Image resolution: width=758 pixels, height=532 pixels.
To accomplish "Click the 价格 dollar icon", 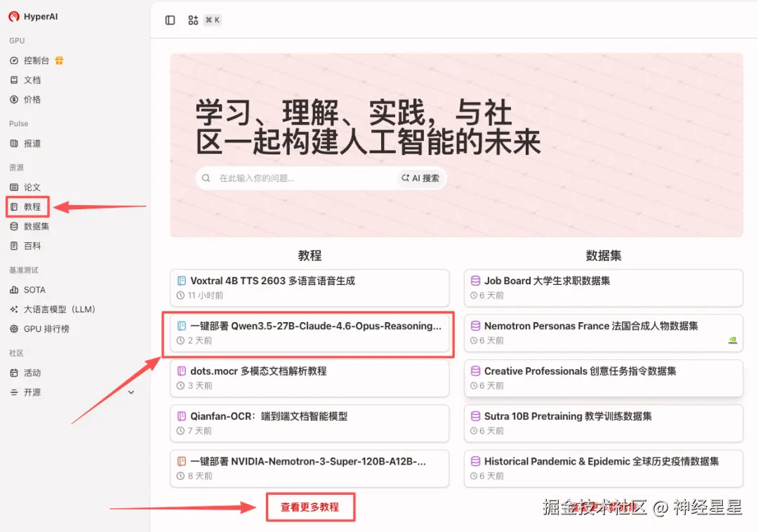I will point(14,100).
